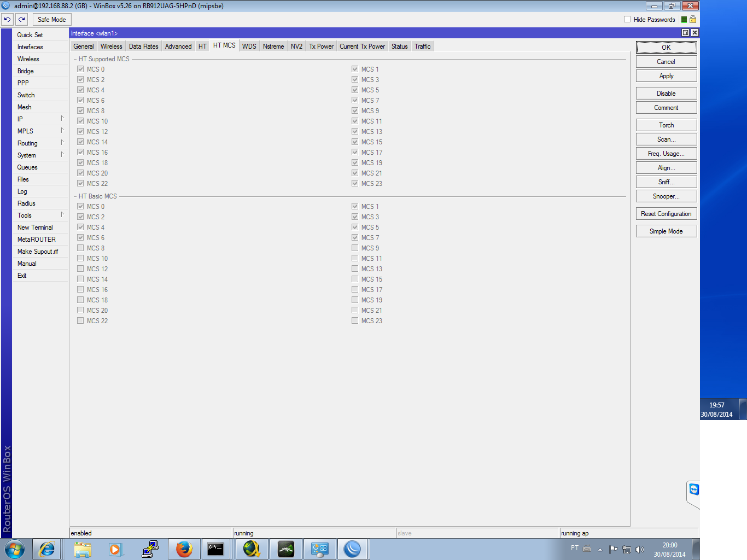This screenshot has height=560, width=747.
Task: Enable MCS 8 under HT Basic MCS
Action: tap(80, 248)
